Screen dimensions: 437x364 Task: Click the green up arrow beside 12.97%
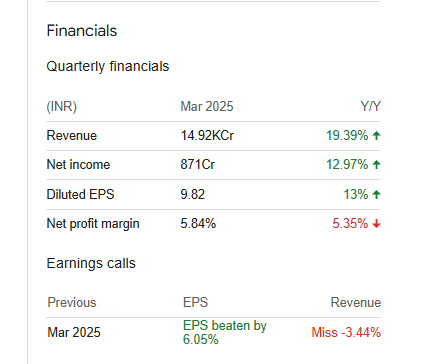tap(376, 165)
